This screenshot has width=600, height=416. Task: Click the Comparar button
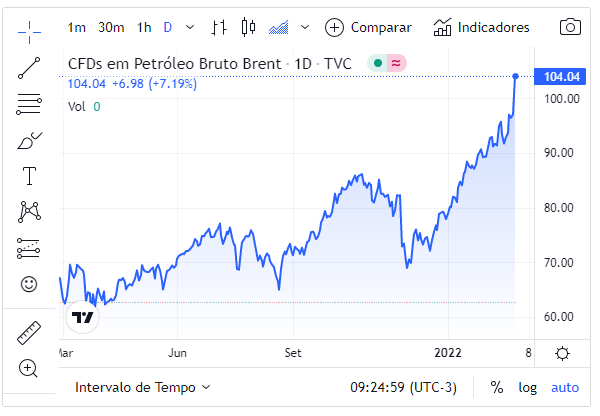coord(371,27)
